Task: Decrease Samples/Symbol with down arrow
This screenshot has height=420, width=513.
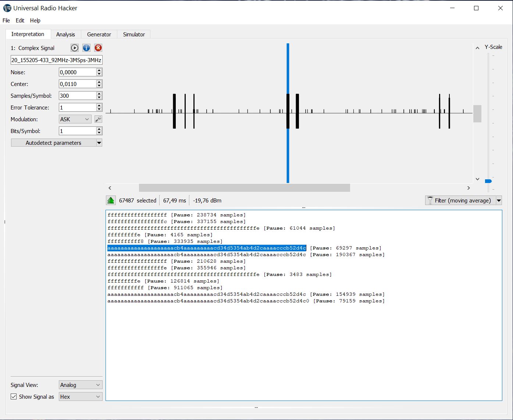Action: pos(99,98)
